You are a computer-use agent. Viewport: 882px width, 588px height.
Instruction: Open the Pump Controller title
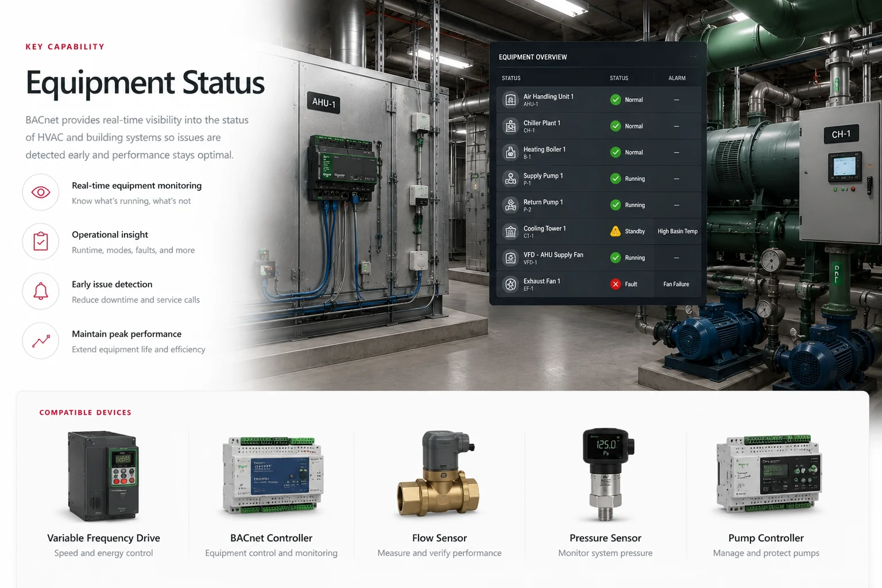[766, 538]
